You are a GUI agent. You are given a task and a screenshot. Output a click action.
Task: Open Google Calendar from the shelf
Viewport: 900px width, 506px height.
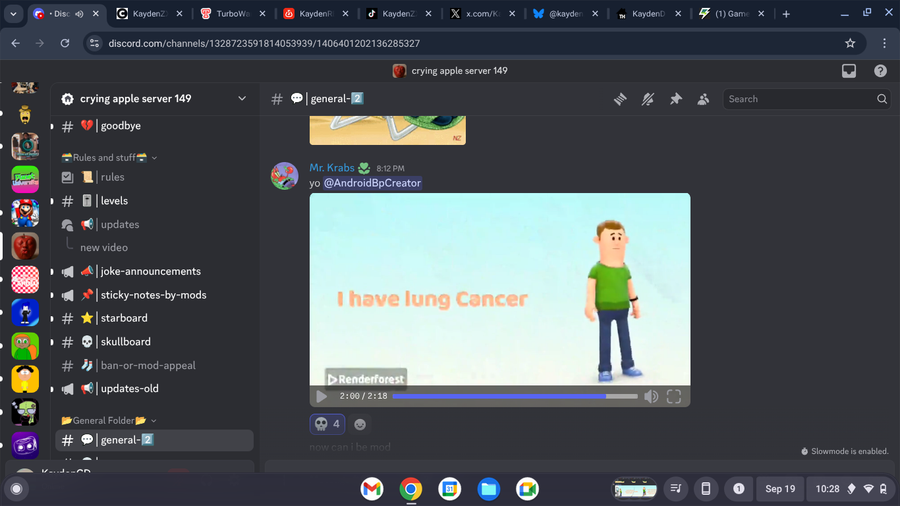pyautogui.click(x=449, y=489)
